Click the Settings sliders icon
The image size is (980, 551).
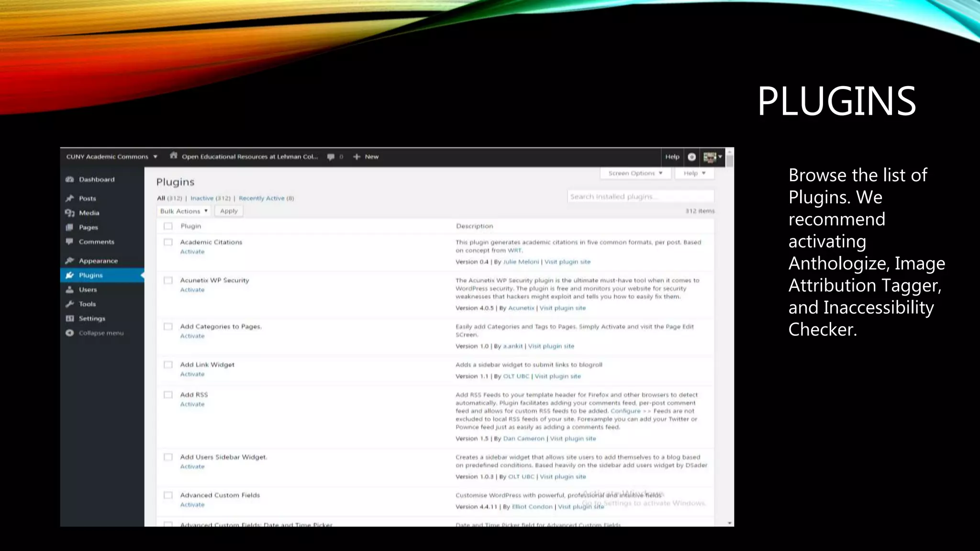tap(70, 319)
